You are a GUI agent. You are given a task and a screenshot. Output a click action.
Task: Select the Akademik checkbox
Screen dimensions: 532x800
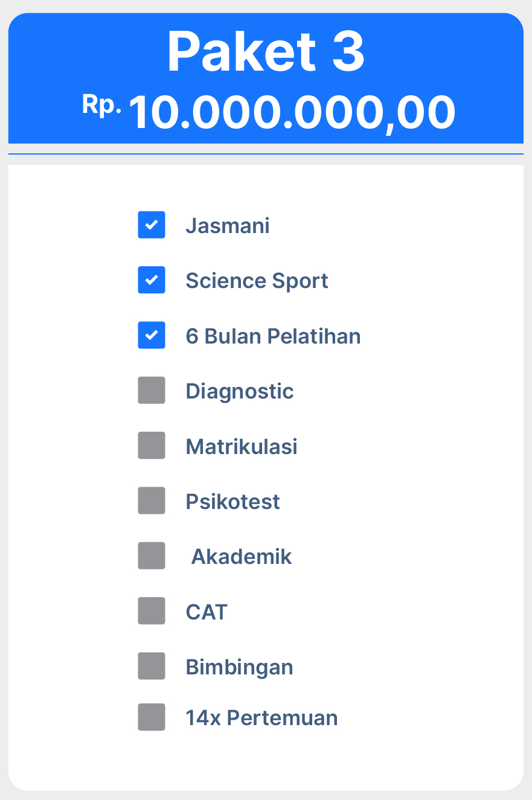tap(152, 556)
